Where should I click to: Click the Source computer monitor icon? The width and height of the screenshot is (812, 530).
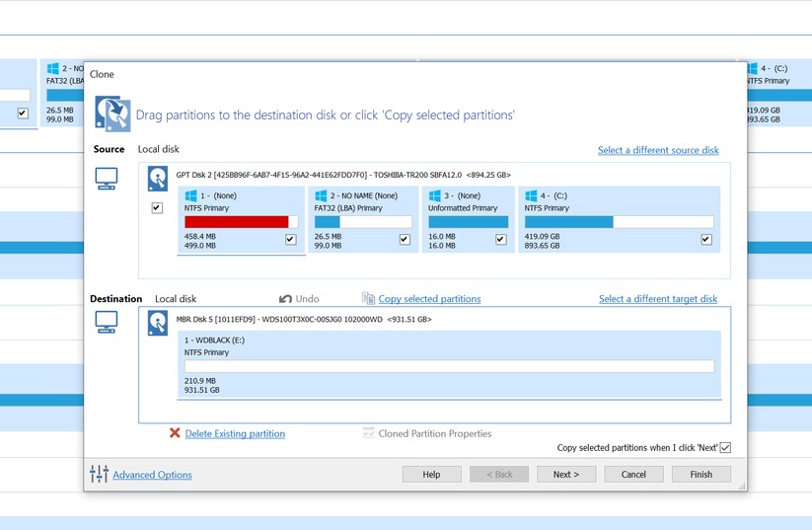pyautogui.click(x=106, y=179)
